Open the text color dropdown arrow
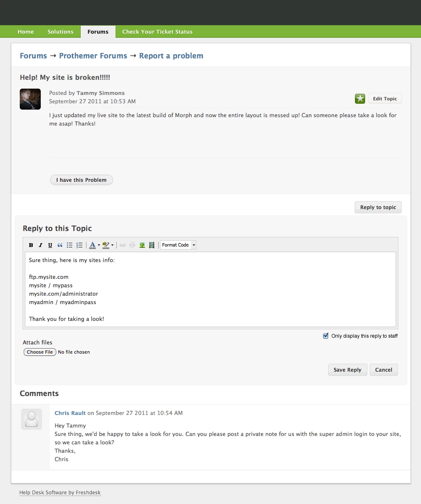Viewport: 421px width, 504px height. tap(99, 245)
